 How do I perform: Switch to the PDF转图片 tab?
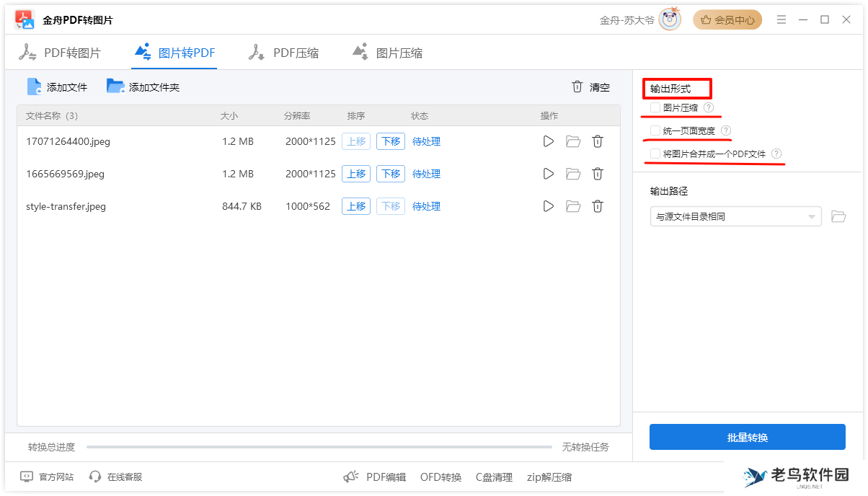[x=60, y=53]
